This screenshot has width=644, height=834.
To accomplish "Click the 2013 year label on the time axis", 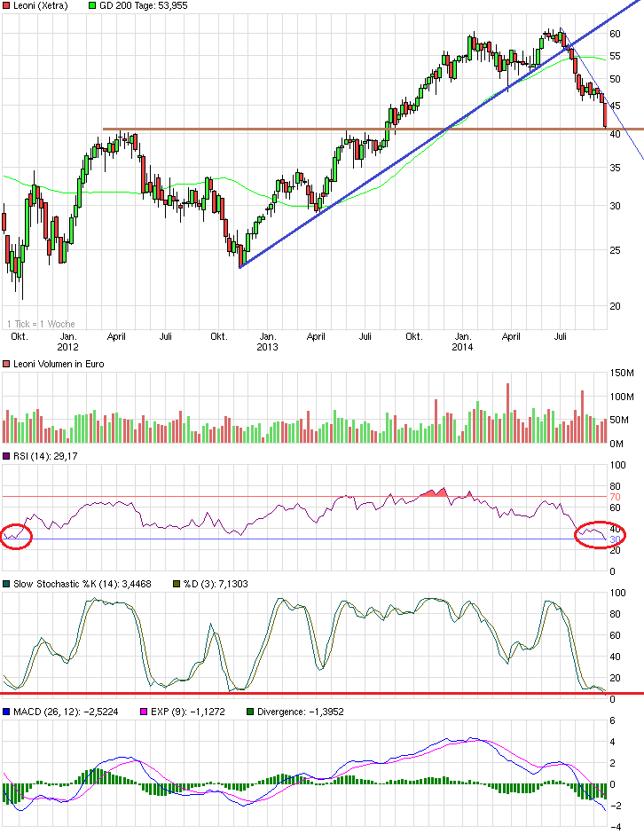I will point(268,348).
